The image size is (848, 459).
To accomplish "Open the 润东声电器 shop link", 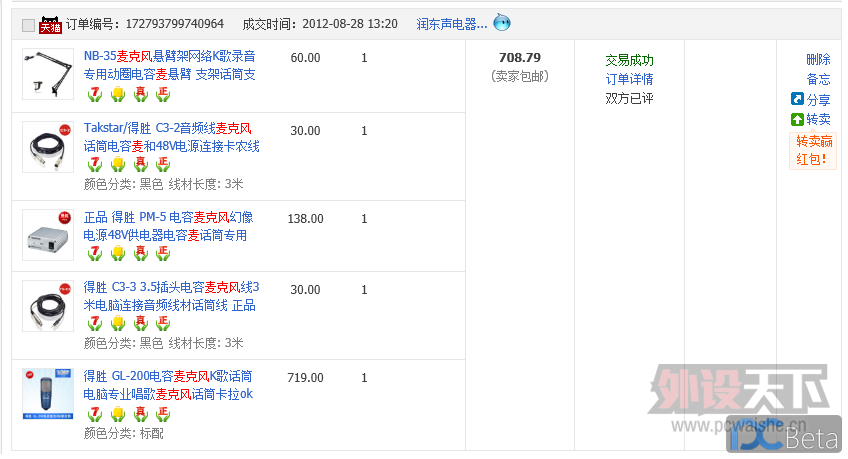I will coord(452,24).
